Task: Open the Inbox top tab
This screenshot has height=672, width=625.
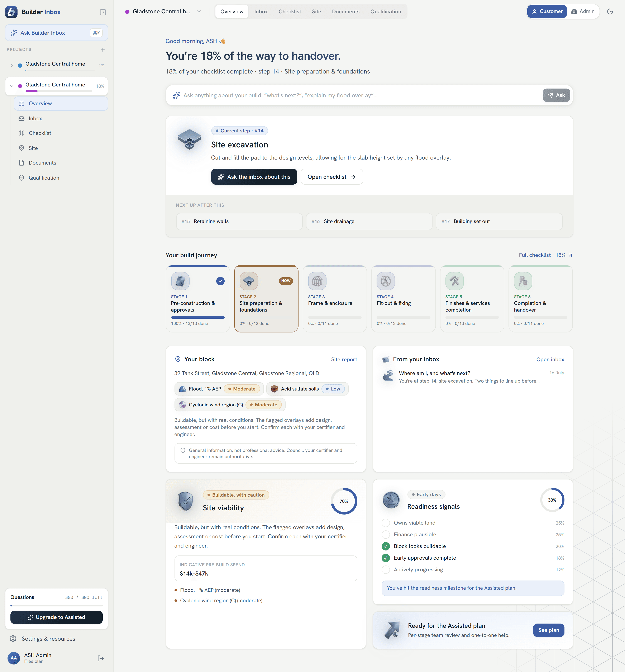Action: coord(261,11)
